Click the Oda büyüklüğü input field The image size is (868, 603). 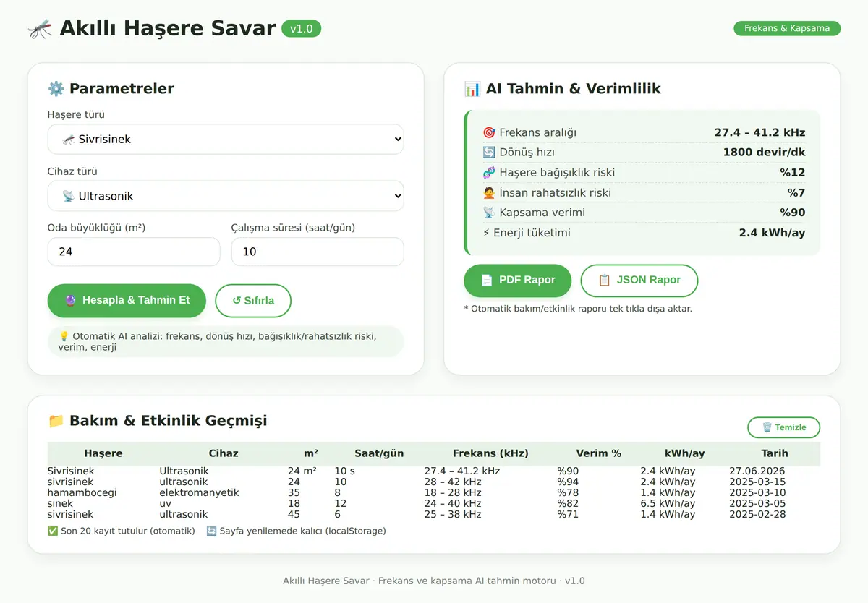pyautogui.click(x=134, y=252)
